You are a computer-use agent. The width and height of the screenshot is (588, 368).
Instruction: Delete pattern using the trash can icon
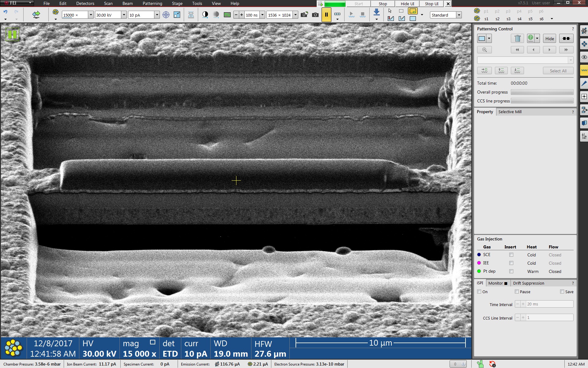pos(517,39)
